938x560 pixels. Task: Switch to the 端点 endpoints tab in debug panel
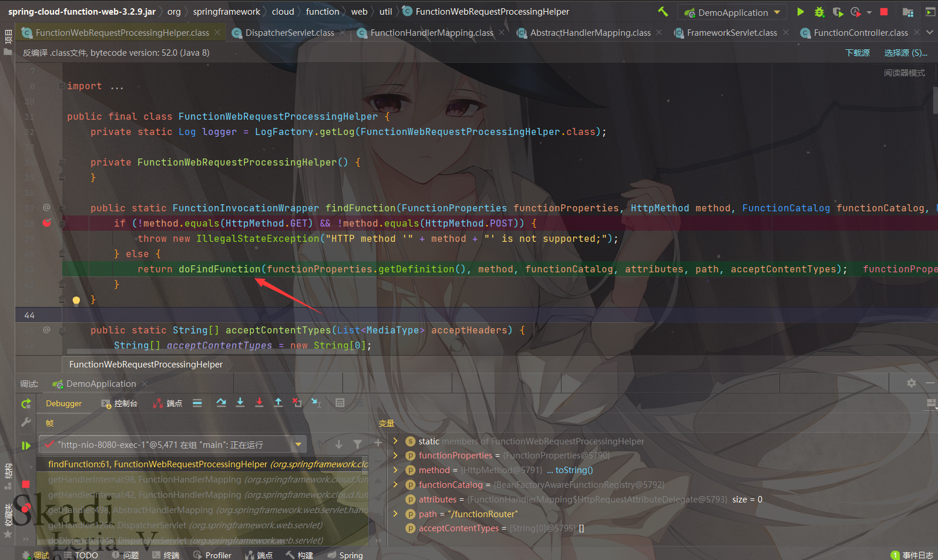click(167, 403)
